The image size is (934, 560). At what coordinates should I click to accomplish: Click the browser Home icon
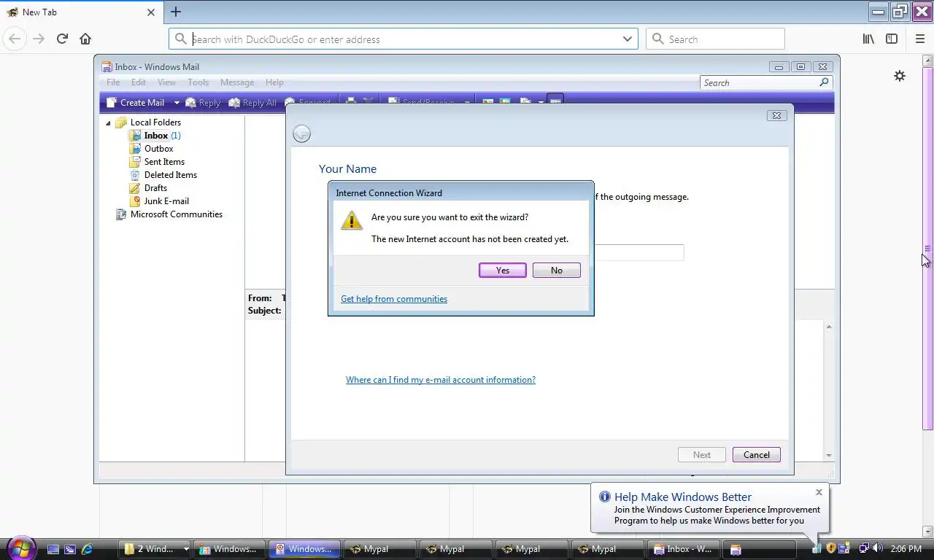pos(85,39)
